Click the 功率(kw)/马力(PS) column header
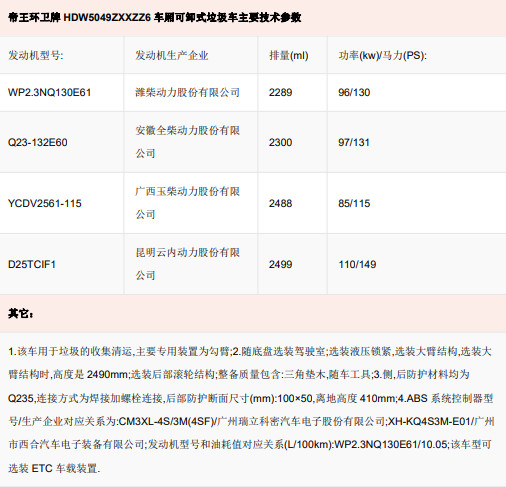 [382, 55]
